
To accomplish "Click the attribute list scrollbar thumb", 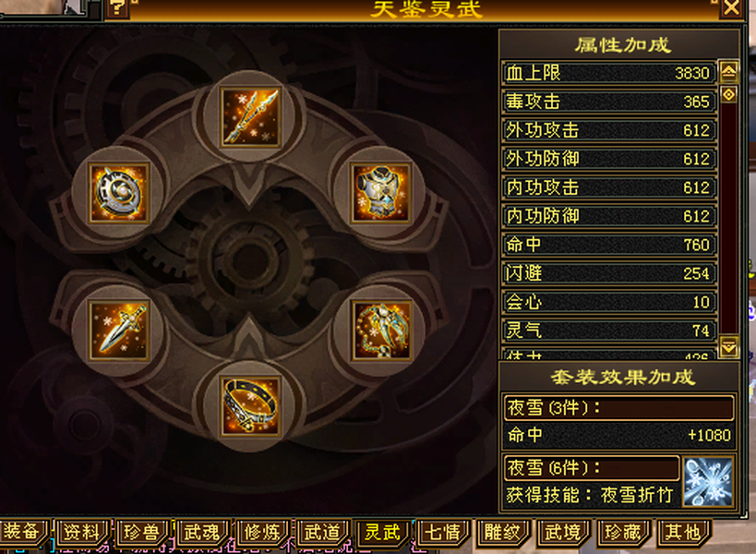I will click(x=728, y=94).
